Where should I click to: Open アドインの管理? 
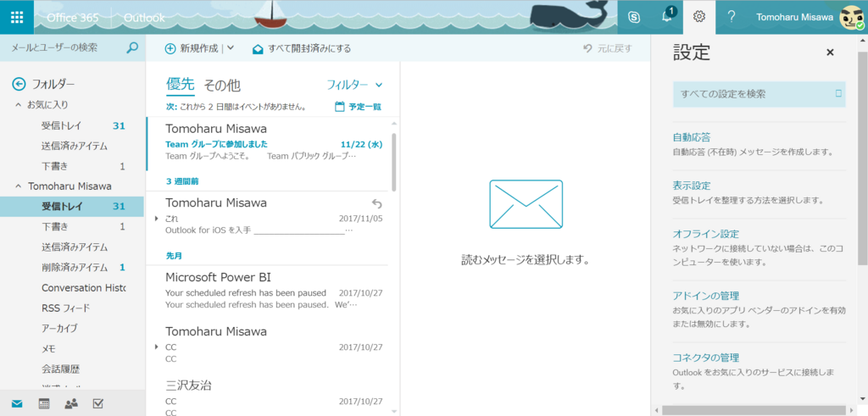pyautogui.click(x=706, y=296)
